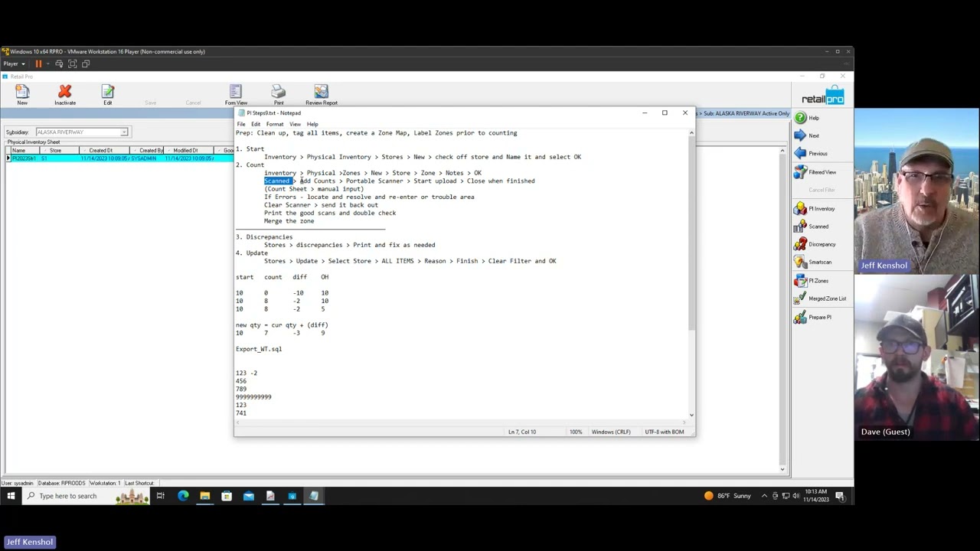Click the New icon in Retail Pro toolbar
This screenshot has width=980, height=551.
[22, 95]
